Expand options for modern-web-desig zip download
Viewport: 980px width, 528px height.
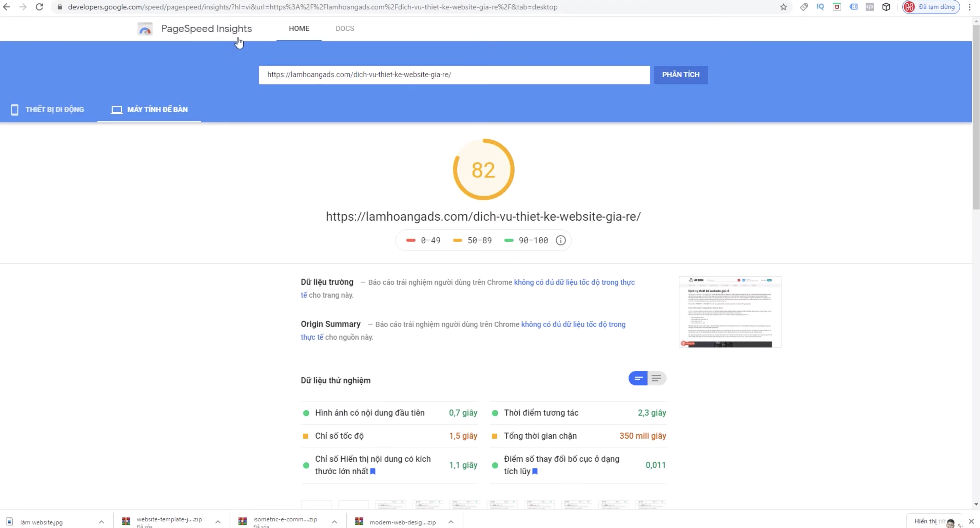coord(450,522)
